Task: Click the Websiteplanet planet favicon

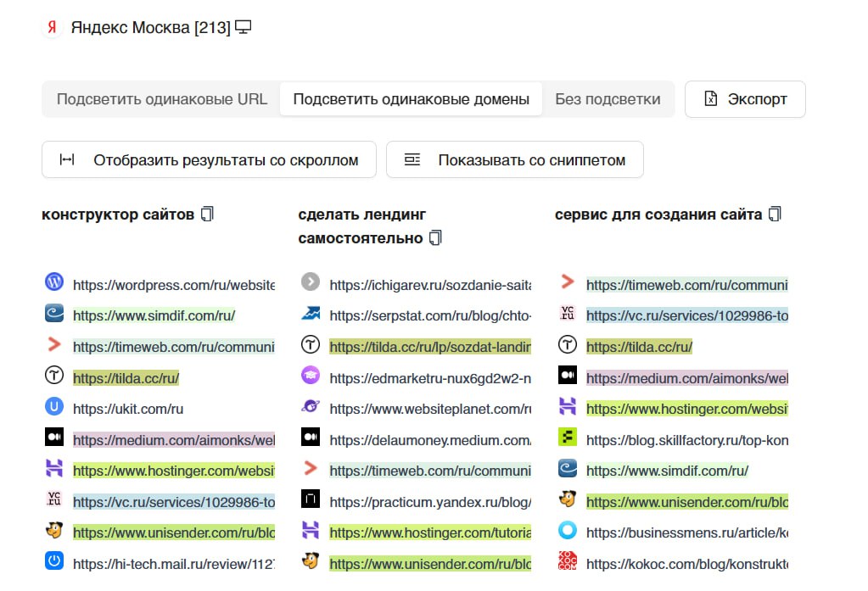Action: coord(311,406)
